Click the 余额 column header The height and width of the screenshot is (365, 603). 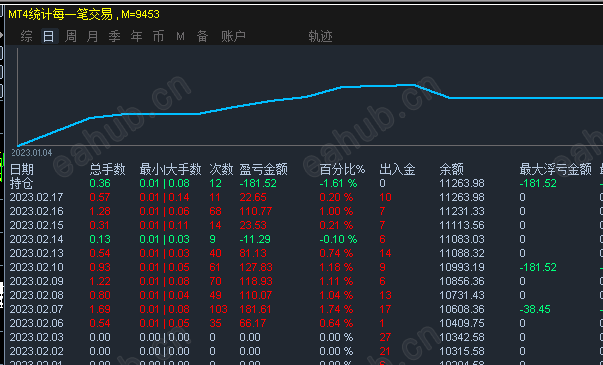tap(451, 169)
